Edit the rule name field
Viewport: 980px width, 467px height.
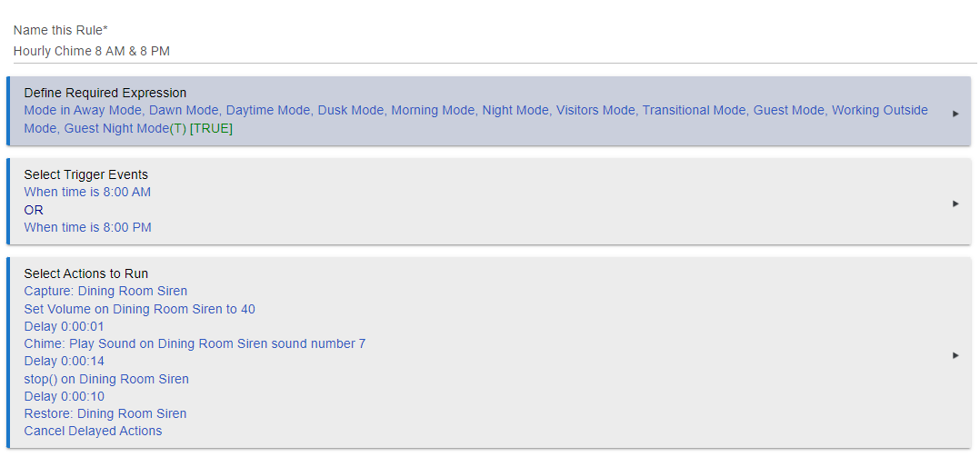point(495,51)
